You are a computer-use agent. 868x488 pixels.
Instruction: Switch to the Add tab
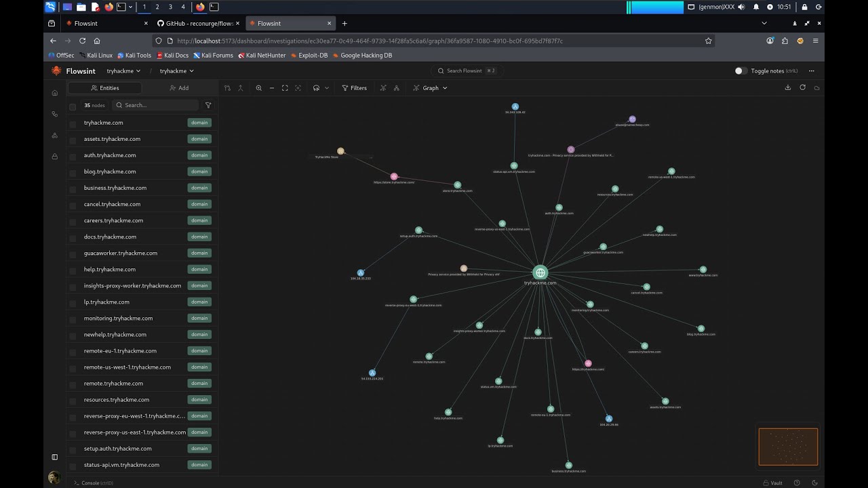point(179,88)
